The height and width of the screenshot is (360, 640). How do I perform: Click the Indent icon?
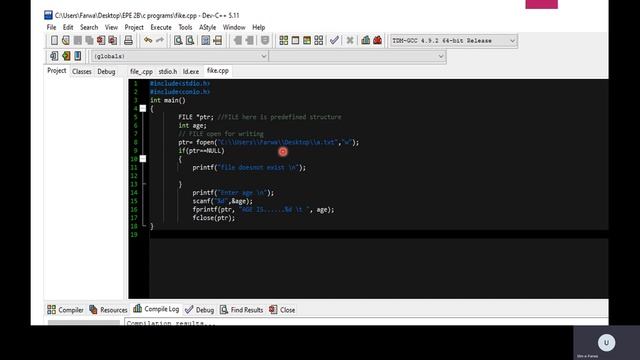coord(238,40)
